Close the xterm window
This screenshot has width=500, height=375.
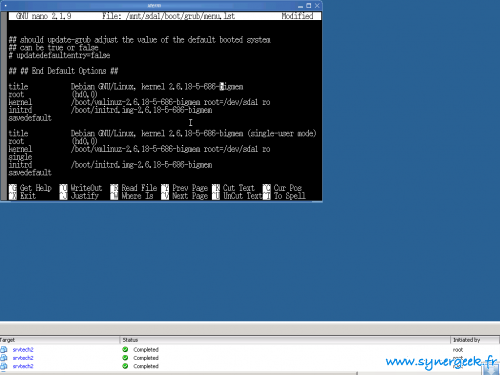pos(317,6)
